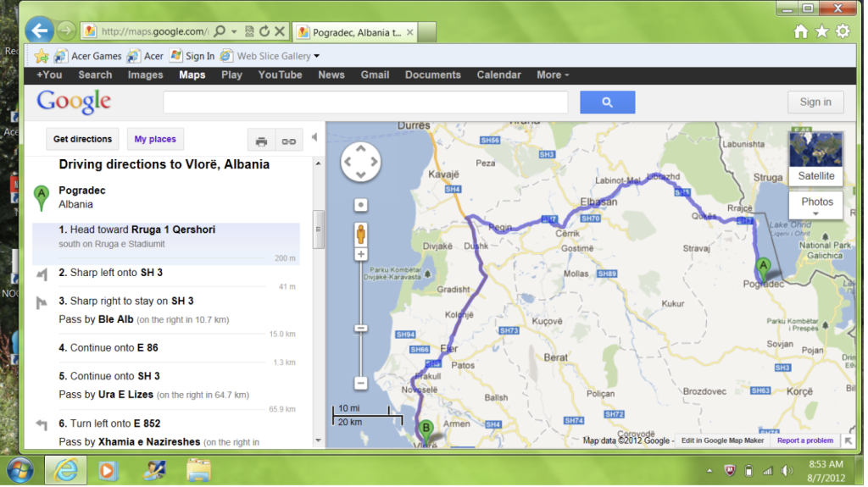Image resolution: width=868 pixels, height=487 pixels.
Task: Select News in Google bar
Action: coord(331,75)
